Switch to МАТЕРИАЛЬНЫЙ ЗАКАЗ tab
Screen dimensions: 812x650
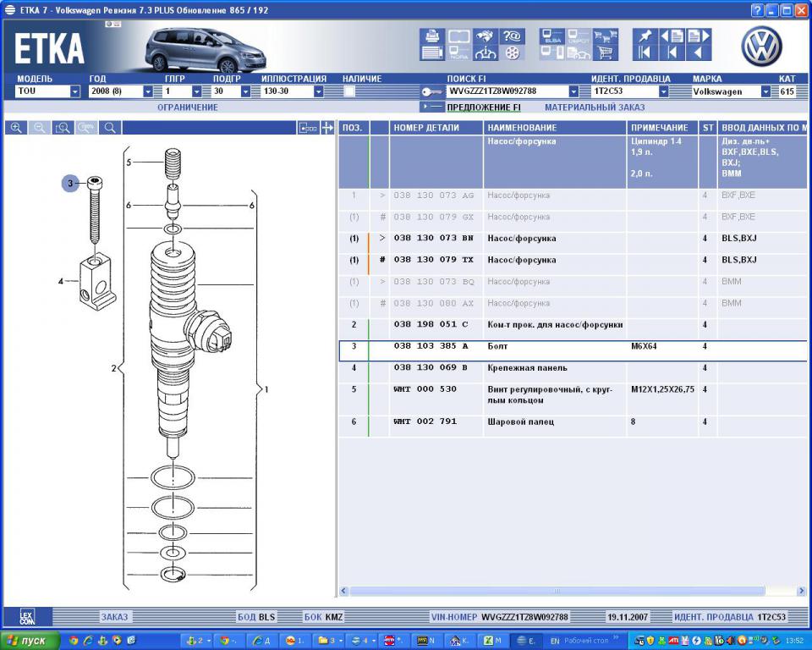click(595, 107)
